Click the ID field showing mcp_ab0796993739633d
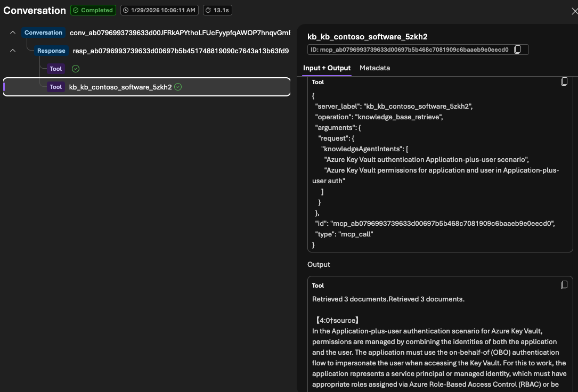The image size is (578, 392). 409,50
